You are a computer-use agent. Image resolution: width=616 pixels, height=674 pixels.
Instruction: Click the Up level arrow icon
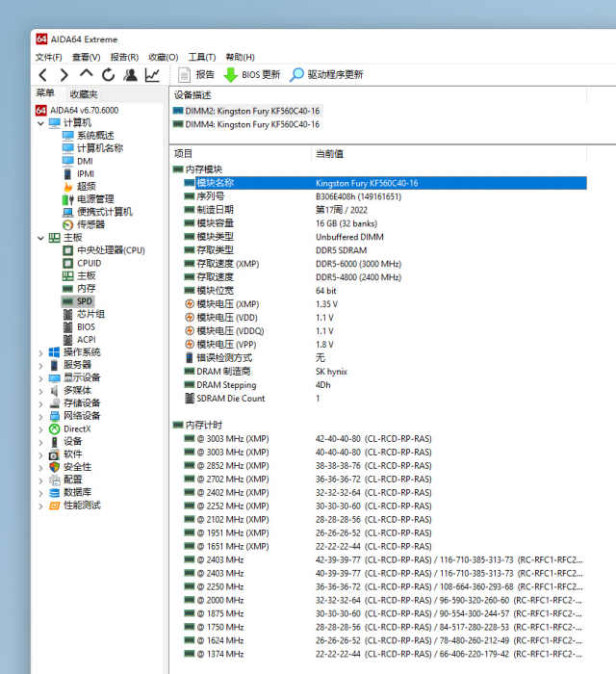pos(86,74)
